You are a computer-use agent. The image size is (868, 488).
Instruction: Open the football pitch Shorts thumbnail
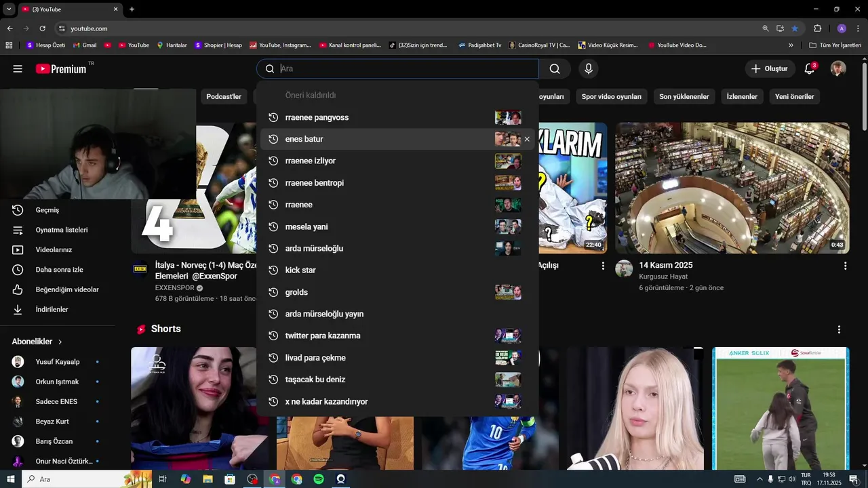[781, 409]
